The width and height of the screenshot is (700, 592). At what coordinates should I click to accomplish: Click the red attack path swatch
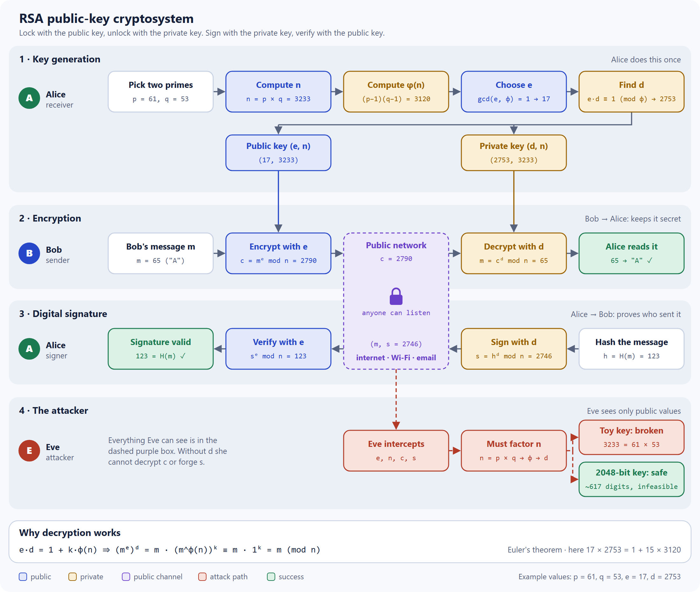pos(202,576)
